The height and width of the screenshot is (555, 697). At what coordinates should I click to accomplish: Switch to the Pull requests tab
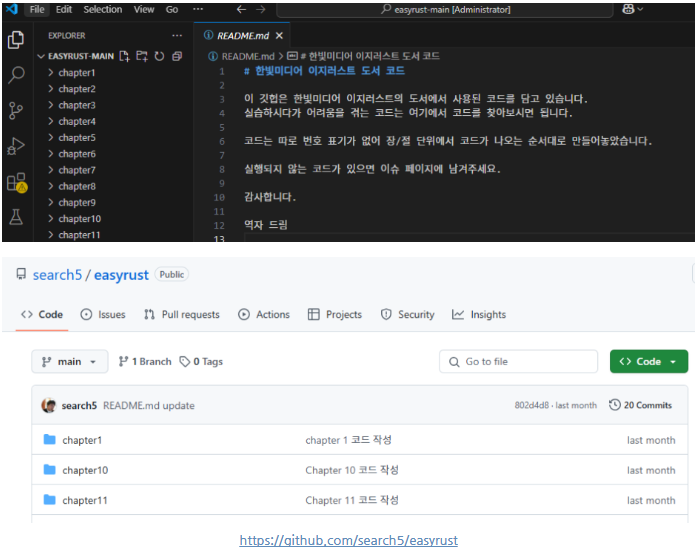pyautogui.click(x=182, y=315)
